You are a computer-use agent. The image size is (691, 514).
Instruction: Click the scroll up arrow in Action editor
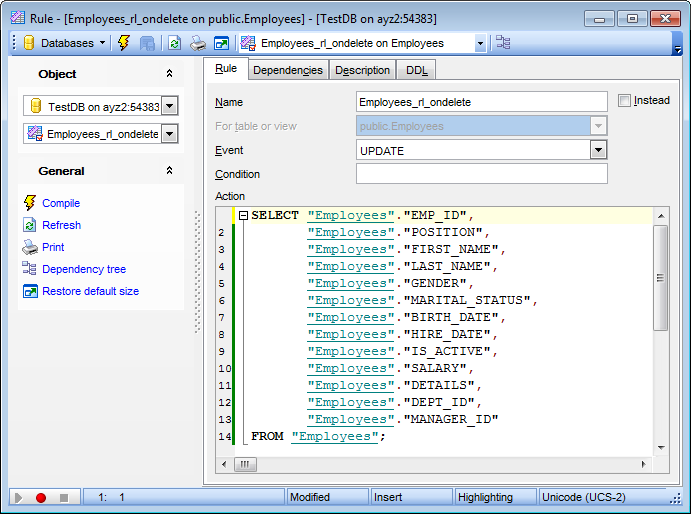(661, 216)
